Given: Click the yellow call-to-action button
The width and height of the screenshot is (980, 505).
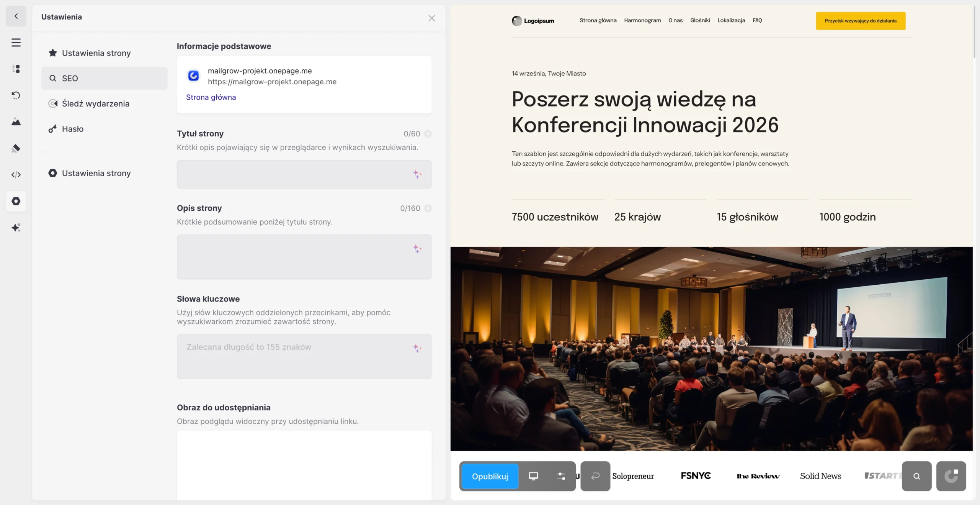Looking at the screenshot, I should coord(861,21).
